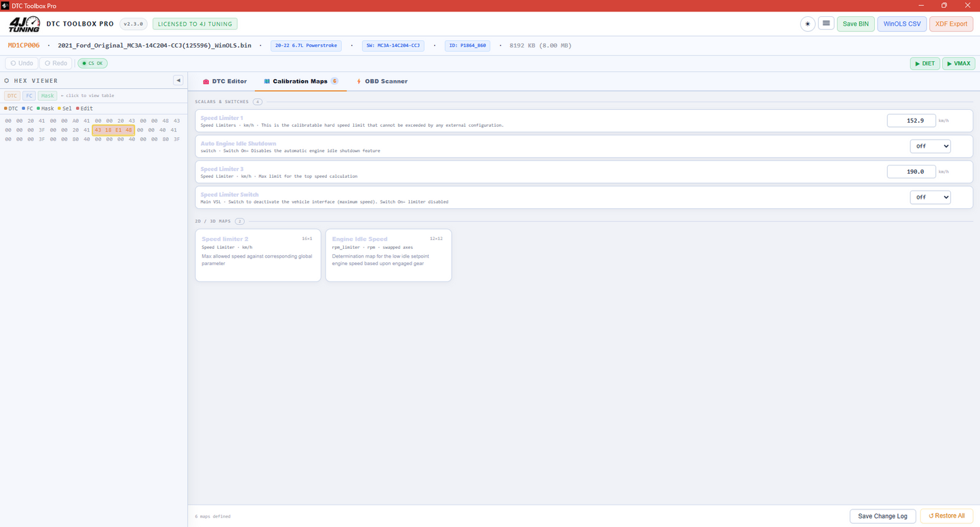Click the v2.3.0 version badge
This screenshot has height=527, width=980.
click(133, 24)
